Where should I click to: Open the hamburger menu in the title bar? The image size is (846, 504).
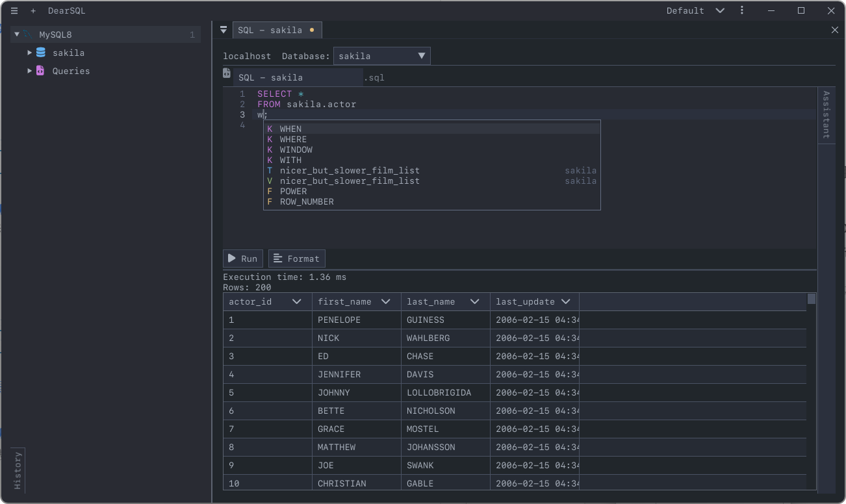14,11
